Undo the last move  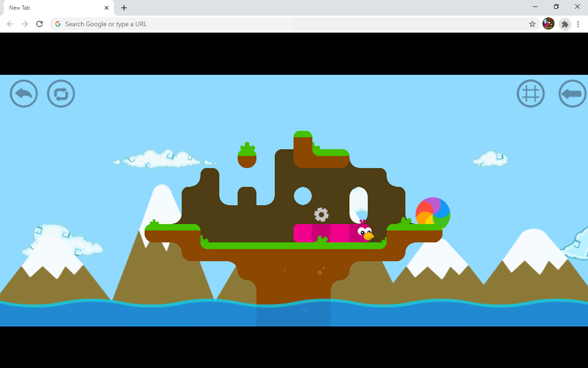coord(23,93)
